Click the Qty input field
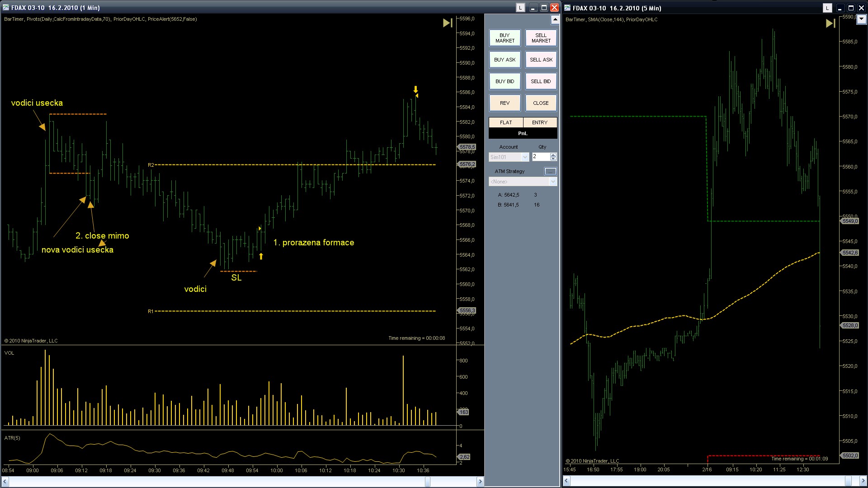Image resolution: width=868 pixels, height=488 pixels. coord(540,157)
